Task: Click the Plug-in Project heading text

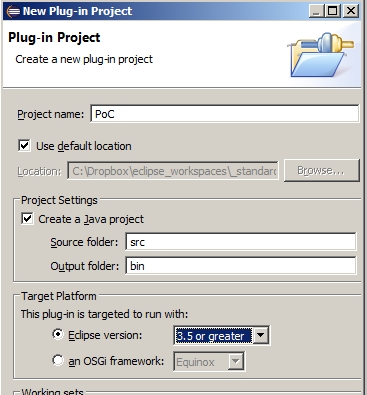Action: (54, 37)
